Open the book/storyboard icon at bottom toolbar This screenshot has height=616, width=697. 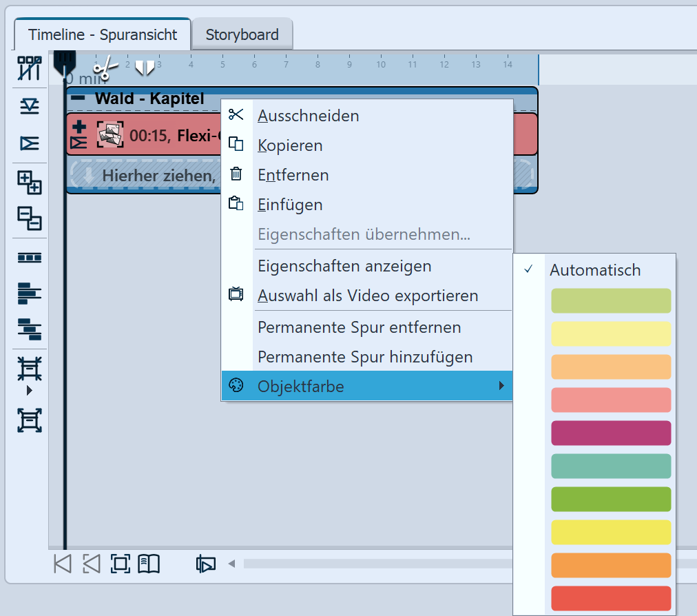pos(149,564)
